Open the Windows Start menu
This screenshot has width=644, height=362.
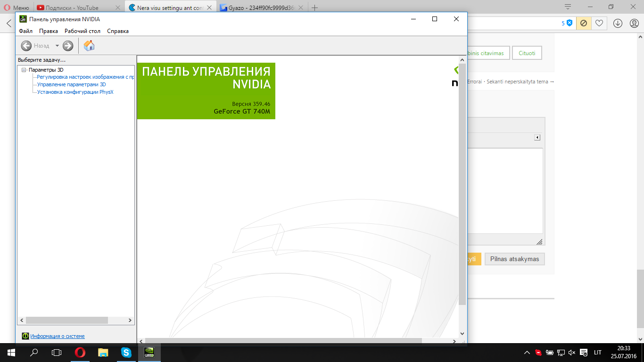pyautogui.click(x=11, y=352)
